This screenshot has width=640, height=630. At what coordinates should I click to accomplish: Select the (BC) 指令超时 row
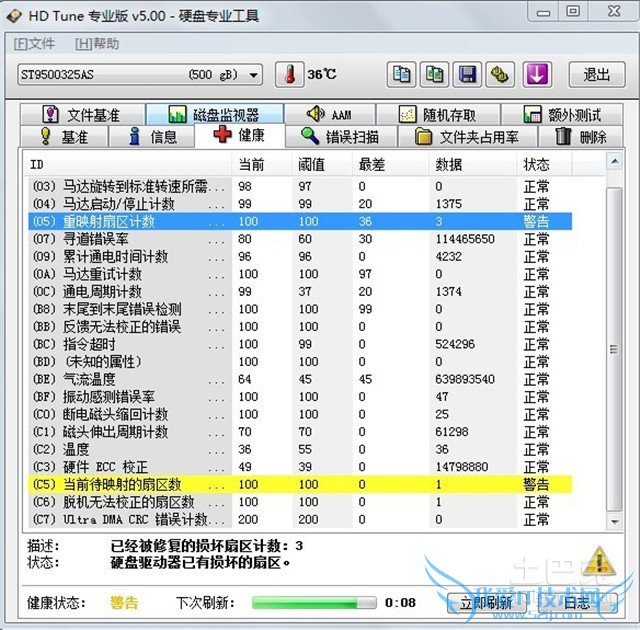pyautogui.click(x=300, y=344)
